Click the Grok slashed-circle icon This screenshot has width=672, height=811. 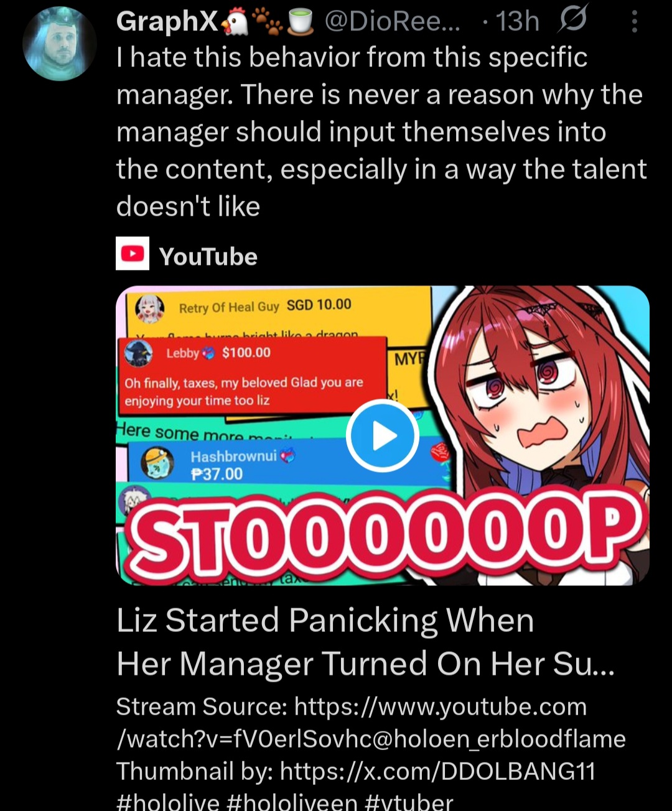pos(572,22)
